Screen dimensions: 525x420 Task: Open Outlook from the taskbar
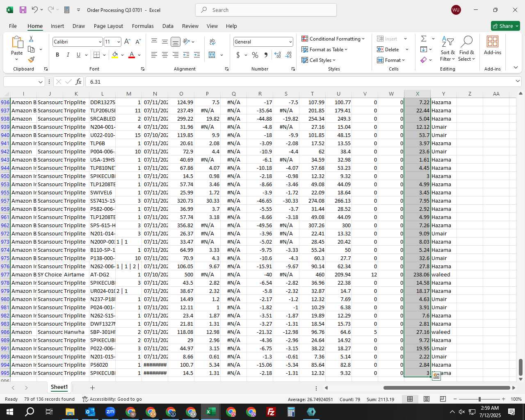point(90,412)
